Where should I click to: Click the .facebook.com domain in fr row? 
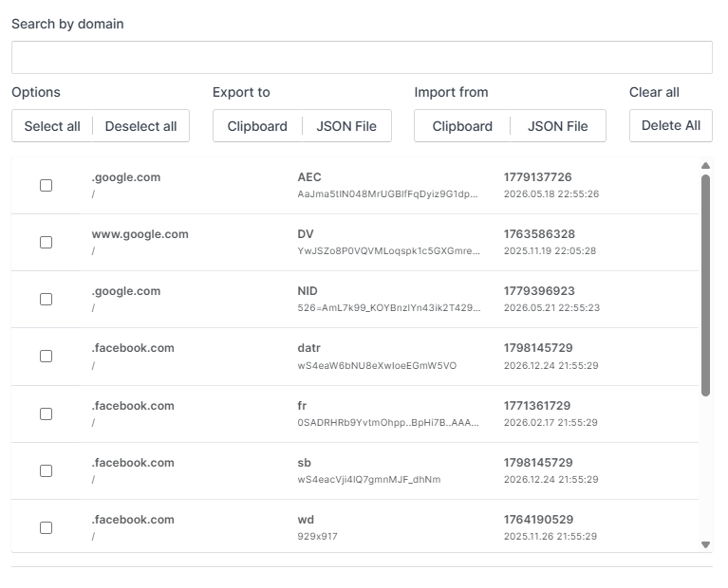[133, 406]
